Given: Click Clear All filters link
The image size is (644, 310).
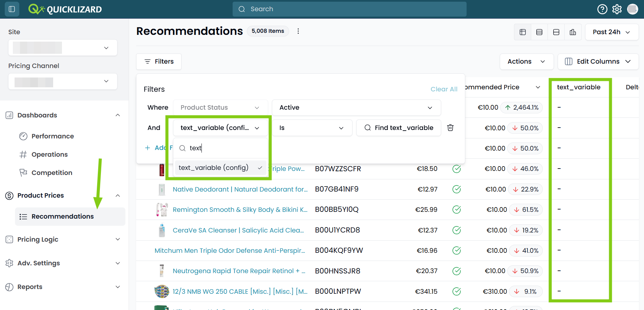Looking at the screenshot, I should (x=444, y=89).
